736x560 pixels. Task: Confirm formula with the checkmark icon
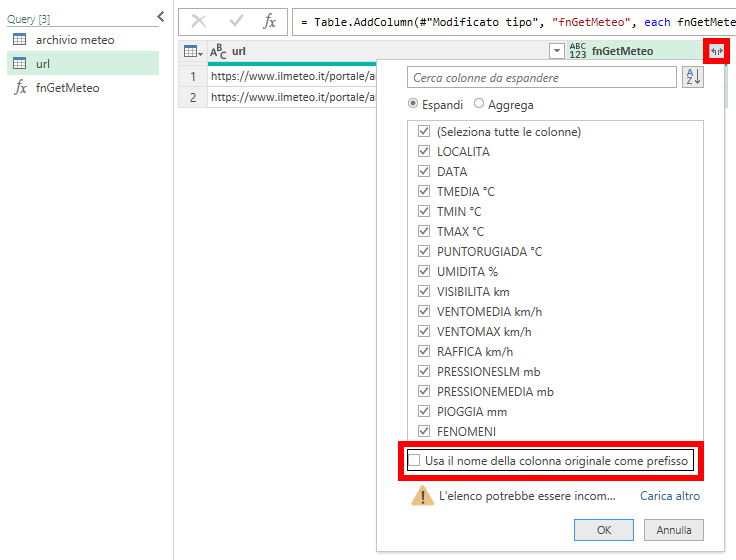(236, 21)
